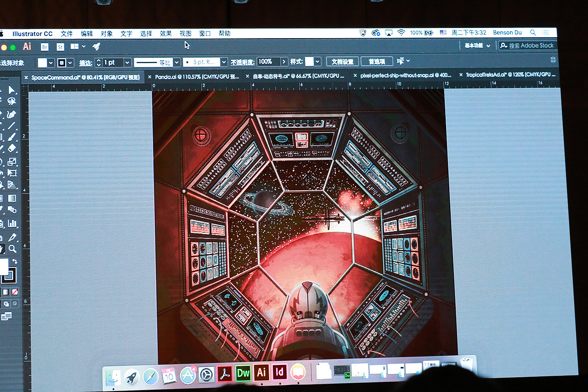Viewport: 588px width, 392px height.
Task: Open the 效果 menu
Action: point(166,34)
